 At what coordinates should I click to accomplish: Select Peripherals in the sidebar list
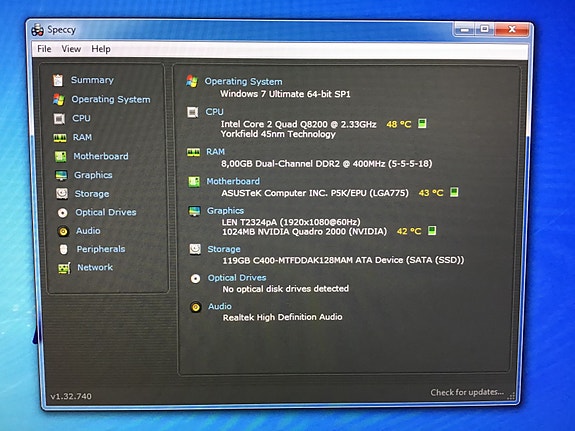101,249
